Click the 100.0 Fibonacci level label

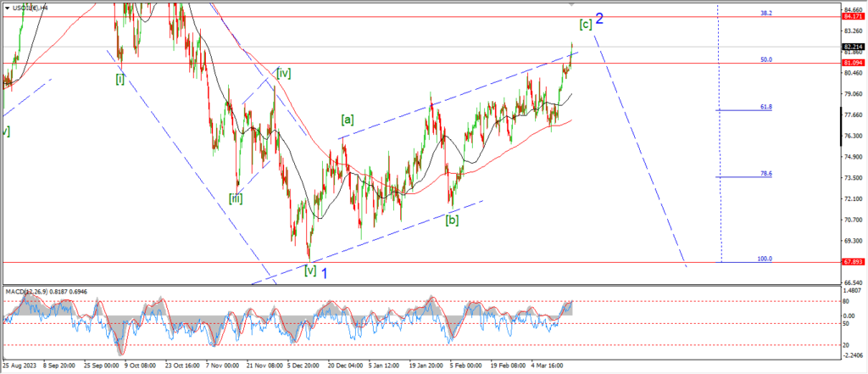pos(765,259)
